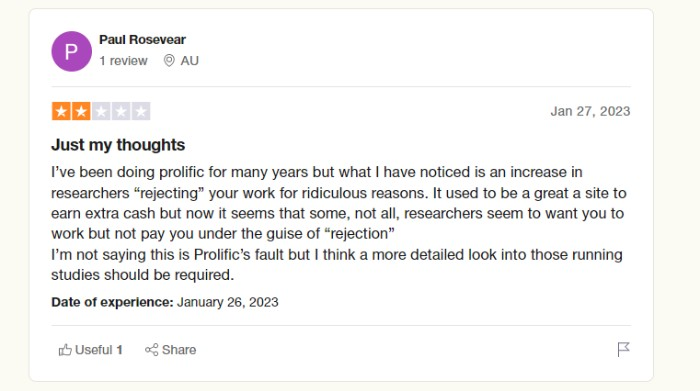This screenshot has width=700, height=391.
Task: Open Paul Rosevear's profile name link
Action: coord(142,40)
